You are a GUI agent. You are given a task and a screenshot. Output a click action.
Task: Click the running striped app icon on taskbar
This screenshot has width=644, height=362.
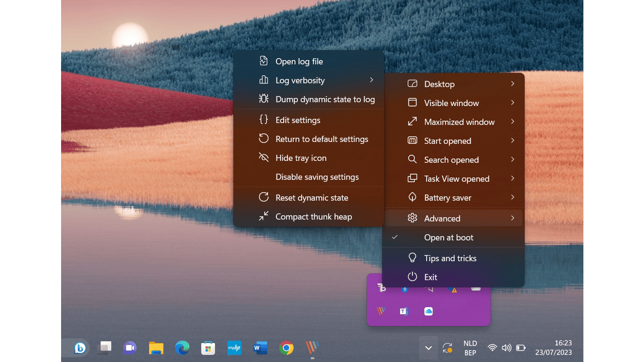(312, 348)
